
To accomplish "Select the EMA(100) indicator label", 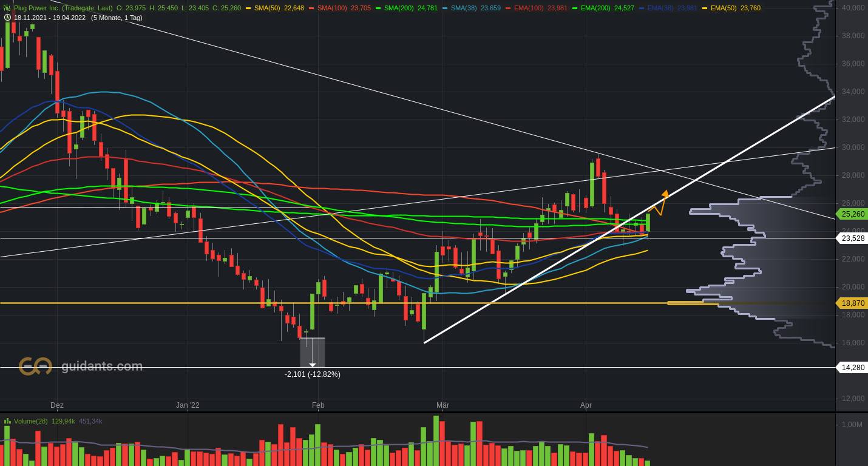I will [529, 8].
